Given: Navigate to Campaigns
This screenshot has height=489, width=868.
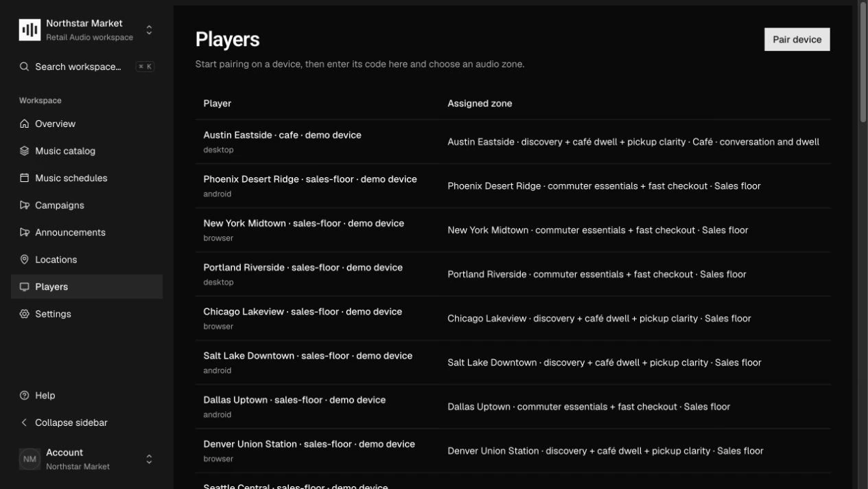Looking at the screenshot, I should tap(86, 205).
